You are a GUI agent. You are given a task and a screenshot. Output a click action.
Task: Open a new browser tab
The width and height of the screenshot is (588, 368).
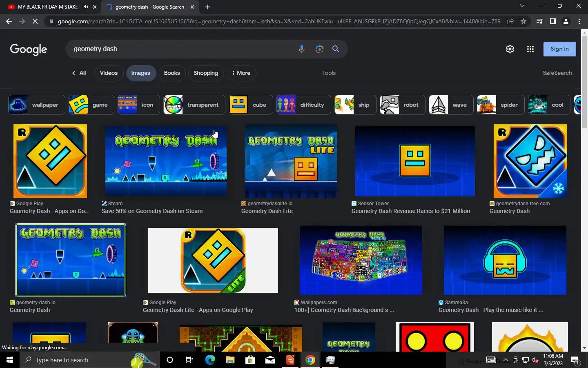[208, 7]
